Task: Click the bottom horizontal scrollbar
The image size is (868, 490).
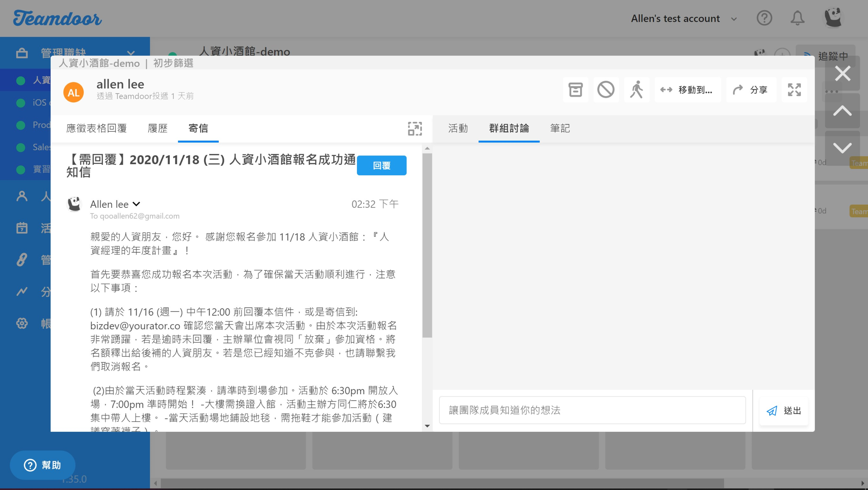Action: [x=442, y=483]
